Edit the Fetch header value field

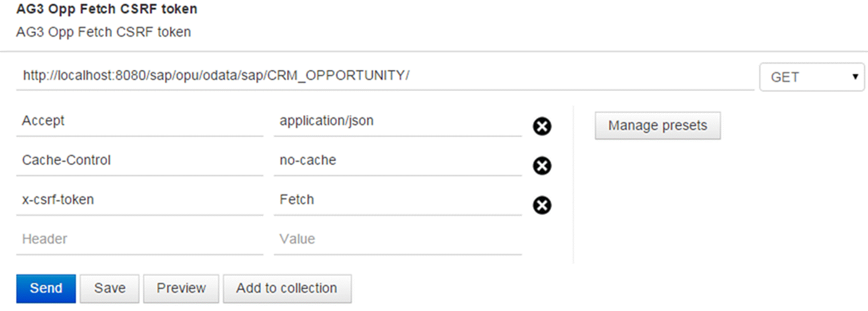tap(397, 200)
